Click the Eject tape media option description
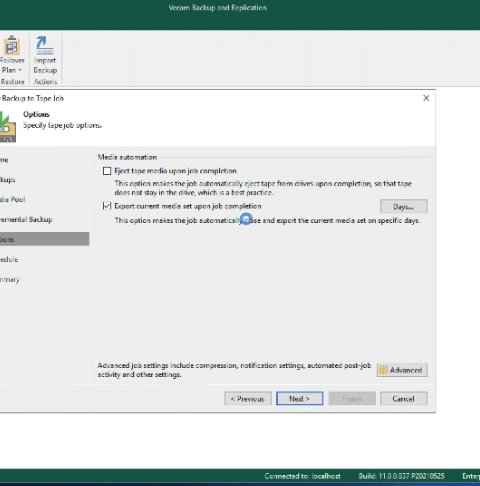480x486 pixels. point(263,188)
